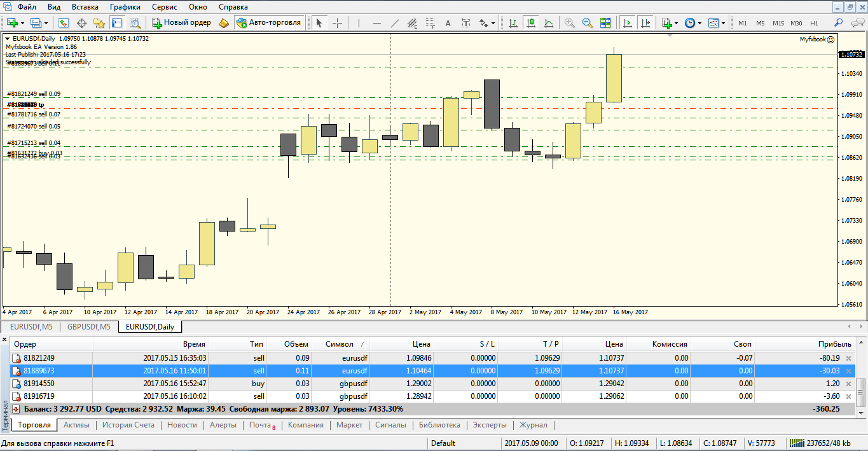Open the Журнал terminal tab

click(533, 425)
